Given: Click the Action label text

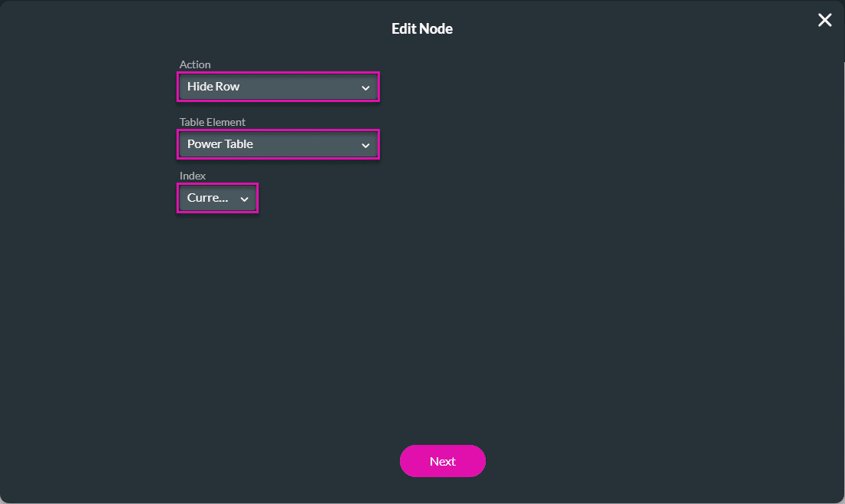Looking at the screenshot, I should [195, 64].
